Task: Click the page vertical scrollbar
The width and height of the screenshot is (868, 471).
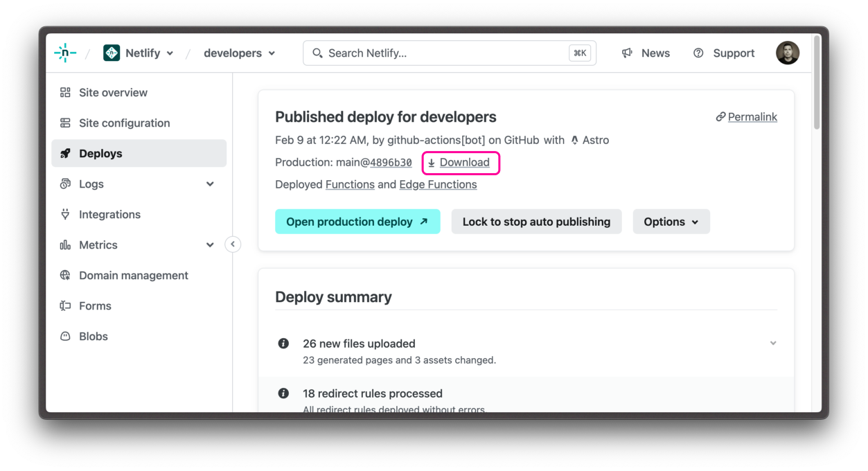Action: point(817,83)
